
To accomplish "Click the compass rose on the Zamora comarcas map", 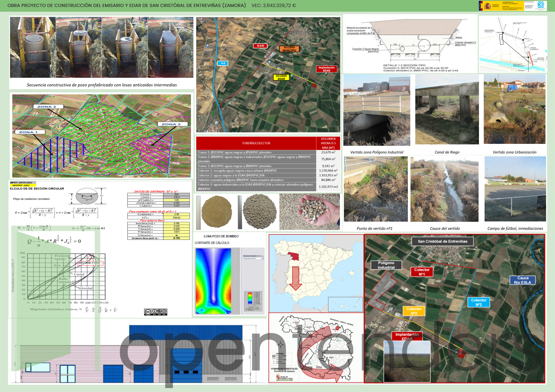I will pos(281,345).
